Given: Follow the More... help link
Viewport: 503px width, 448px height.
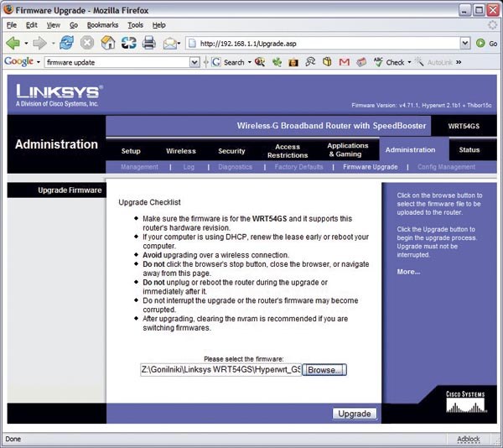Looking at the screenshot, I should pos(408,272).
